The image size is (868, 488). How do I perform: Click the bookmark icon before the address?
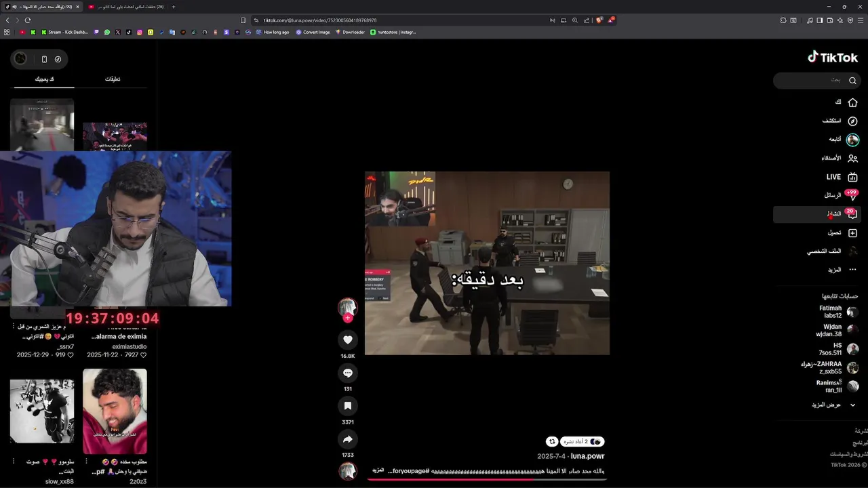click(243, 20)
